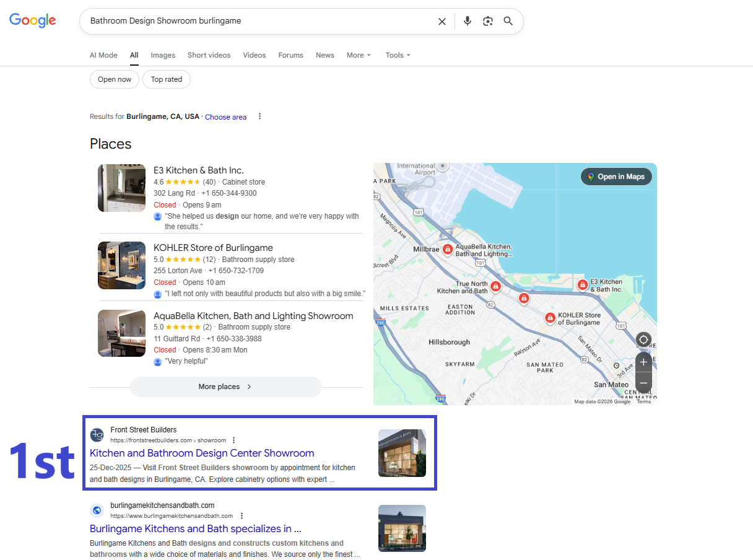
Task: Click the More places button
Action: click(226, 387)
